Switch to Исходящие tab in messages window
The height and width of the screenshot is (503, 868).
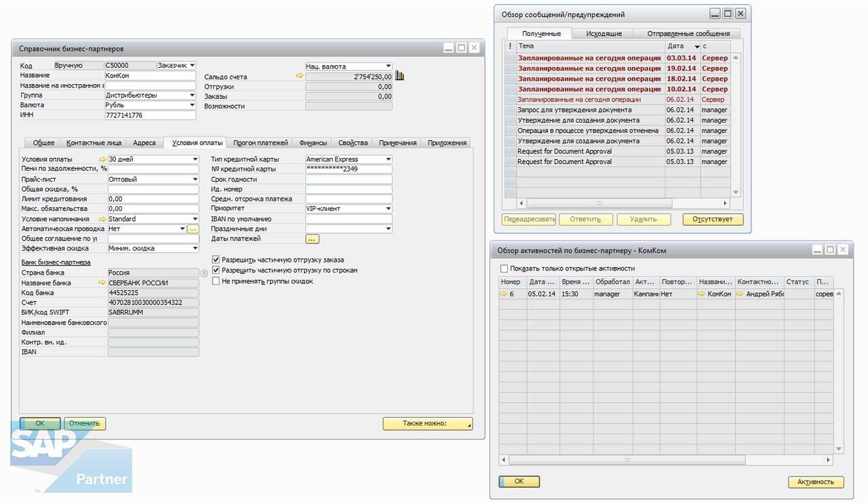(604, 33)
